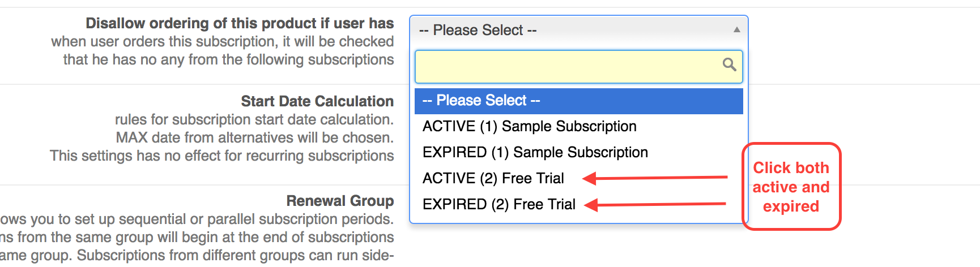Click 'when user orders this subscription' help text
Image resolution: width=980 pixels, height=267 pixels.
point(222,41)
